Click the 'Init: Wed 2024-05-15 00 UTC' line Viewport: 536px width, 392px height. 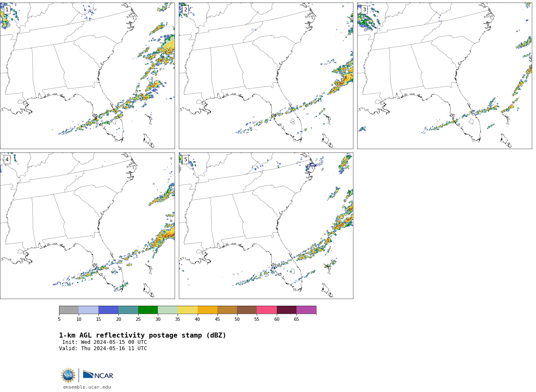tap(105, 342)
